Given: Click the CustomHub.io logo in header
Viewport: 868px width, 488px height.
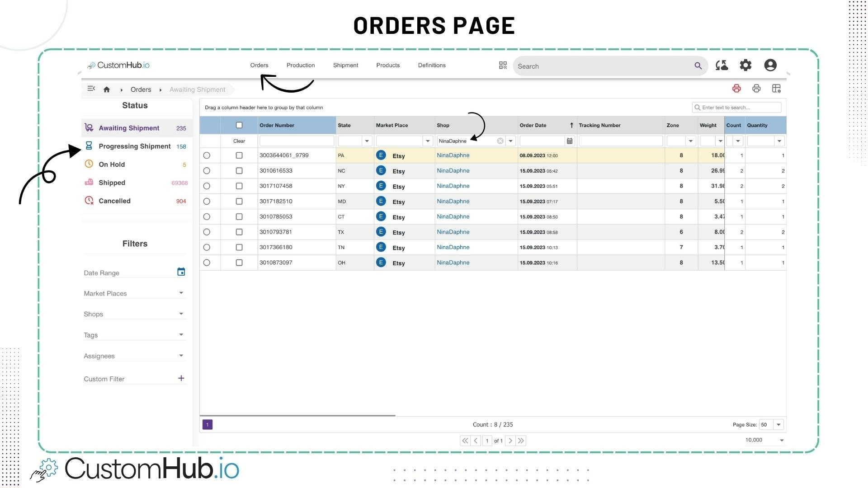Looking at the screenshot, I should (118, 65).
